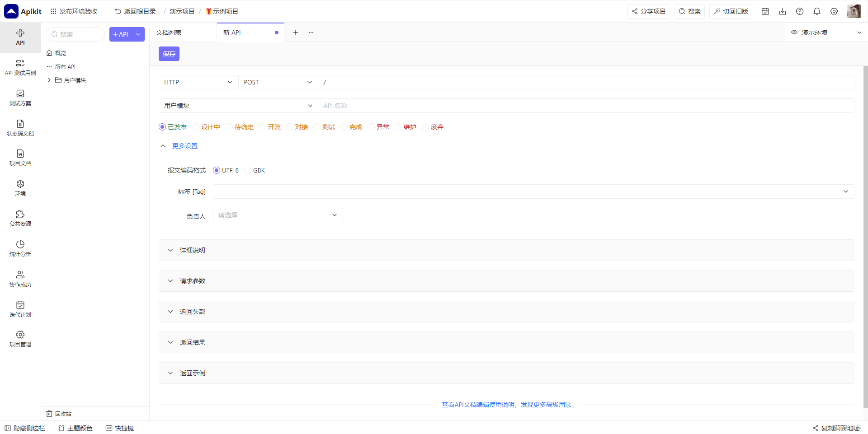The width and height of the screenshot is (868, 434).
Task: Expand 返回头部 section
Action: tap(506, 312)
